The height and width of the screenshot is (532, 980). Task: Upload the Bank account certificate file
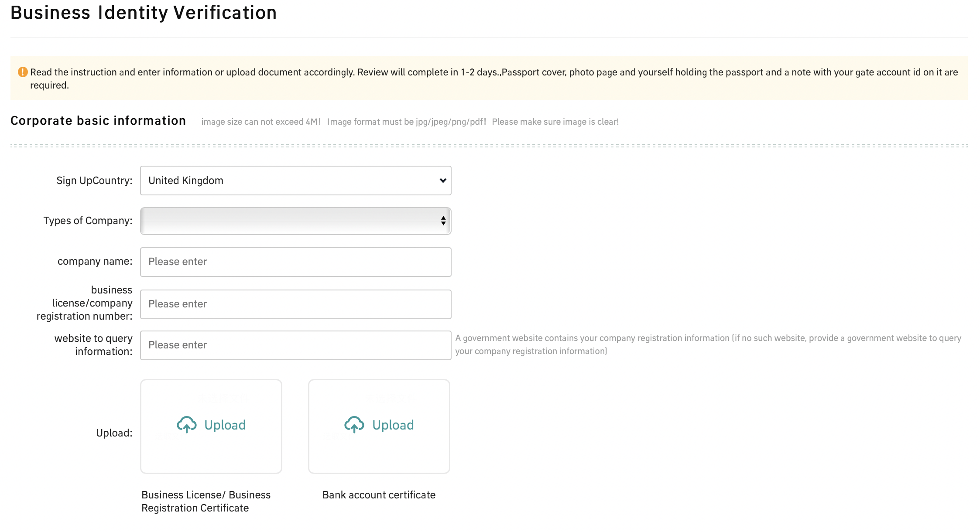coord(379,426)
